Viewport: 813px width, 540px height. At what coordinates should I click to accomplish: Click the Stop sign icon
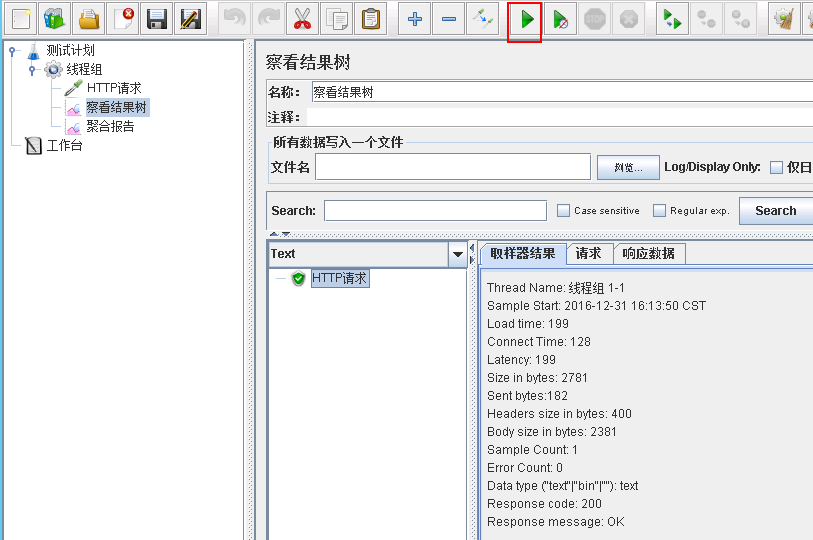tap(594, 19)
